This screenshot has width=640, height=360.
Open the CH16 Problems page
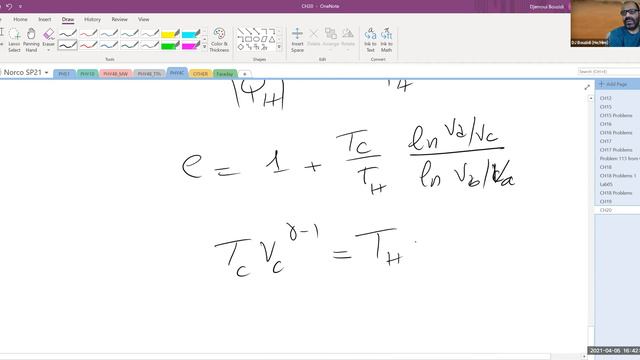(616, 133)
